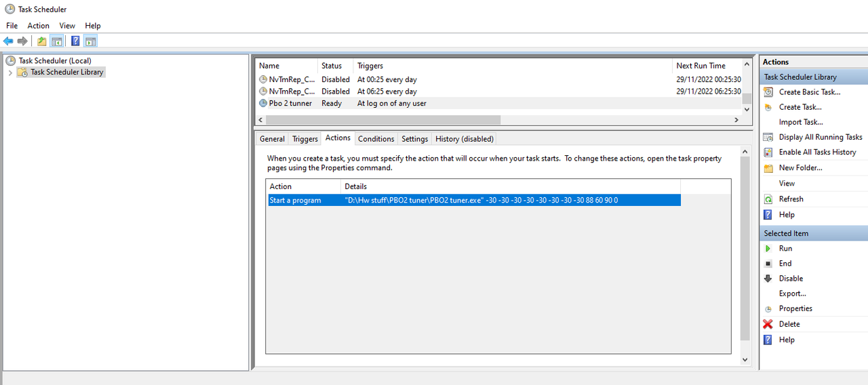
Task: Open the History (disabled) tab
Action: point(464,139)
